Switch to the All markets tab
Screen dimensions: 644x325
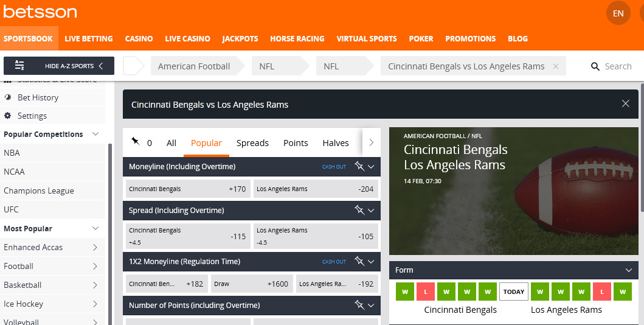click(171, 143)
